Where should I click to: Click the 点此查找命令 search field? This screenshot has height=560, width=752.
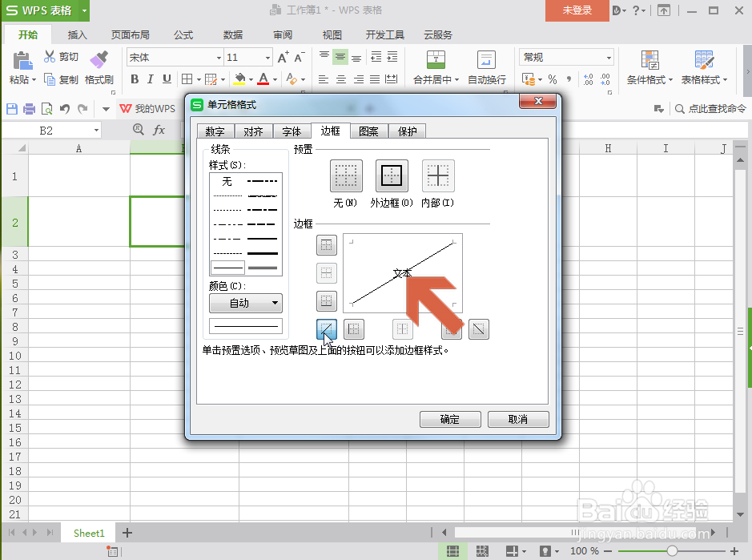point(711,109)
